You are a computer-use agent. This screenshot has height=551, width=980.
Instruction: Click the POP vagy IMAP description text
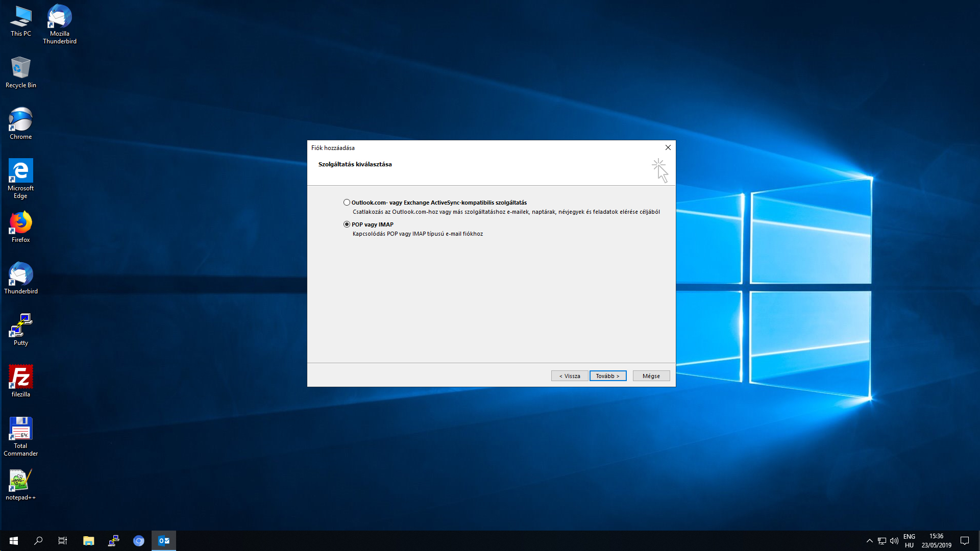tap(418, 234)
